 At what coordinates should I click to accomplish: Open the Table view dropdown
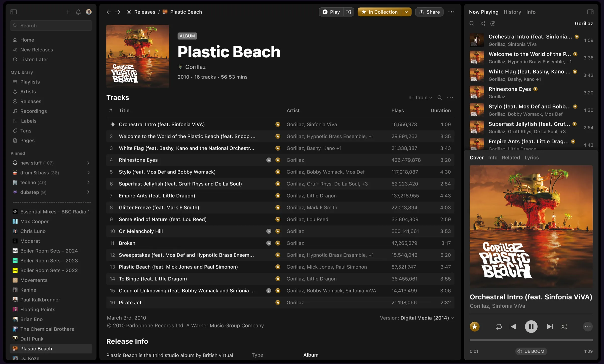coord(420,97)
